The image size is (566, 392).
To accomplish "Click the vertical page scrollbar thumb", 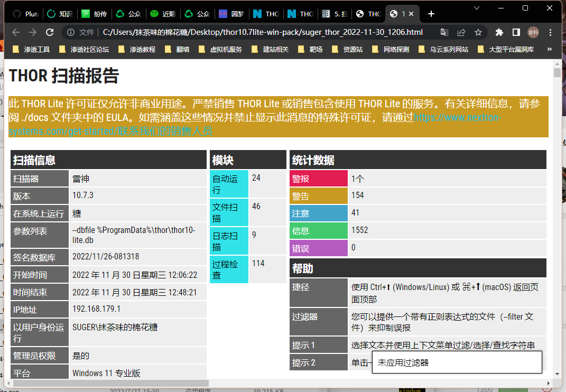I will point(557,72).
